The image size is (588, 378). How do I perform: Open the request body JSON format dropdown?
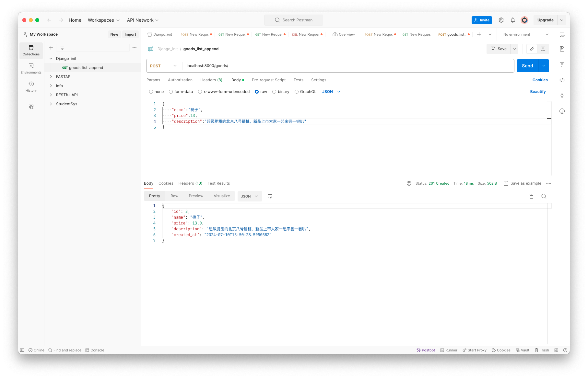click(x=331, y=92)
